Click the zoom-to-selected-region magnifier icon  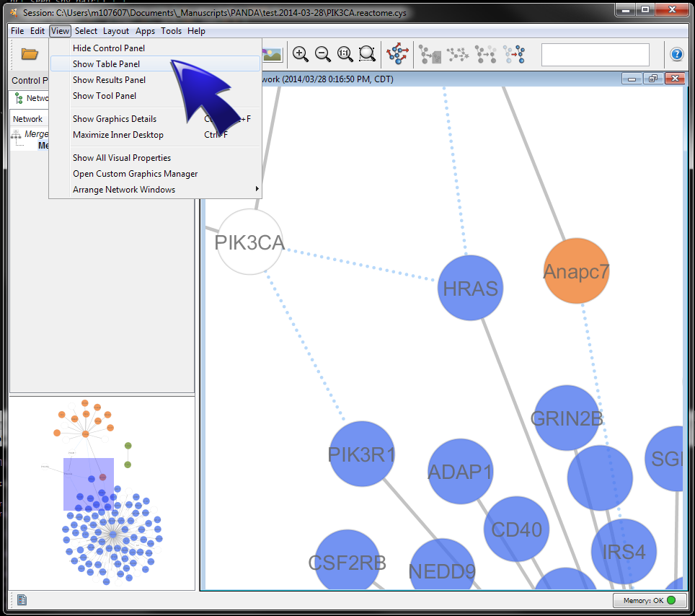[368, 54]
